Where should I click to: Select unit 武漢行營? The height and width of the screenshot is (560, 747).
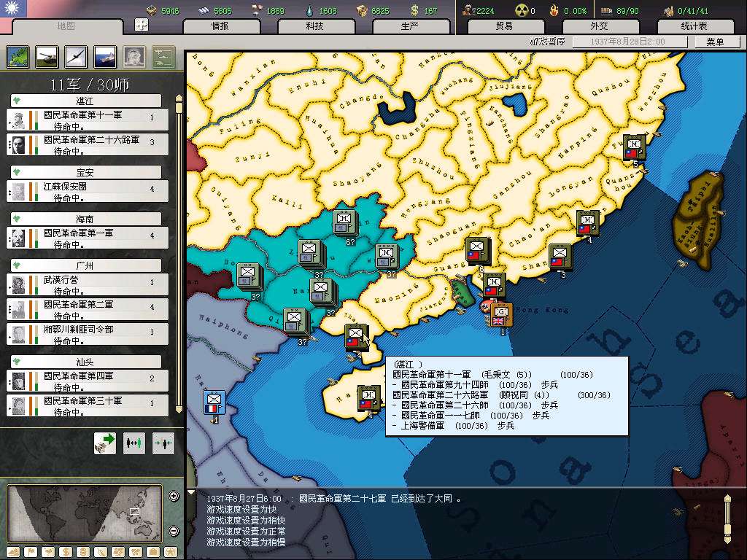pos(88,285)
